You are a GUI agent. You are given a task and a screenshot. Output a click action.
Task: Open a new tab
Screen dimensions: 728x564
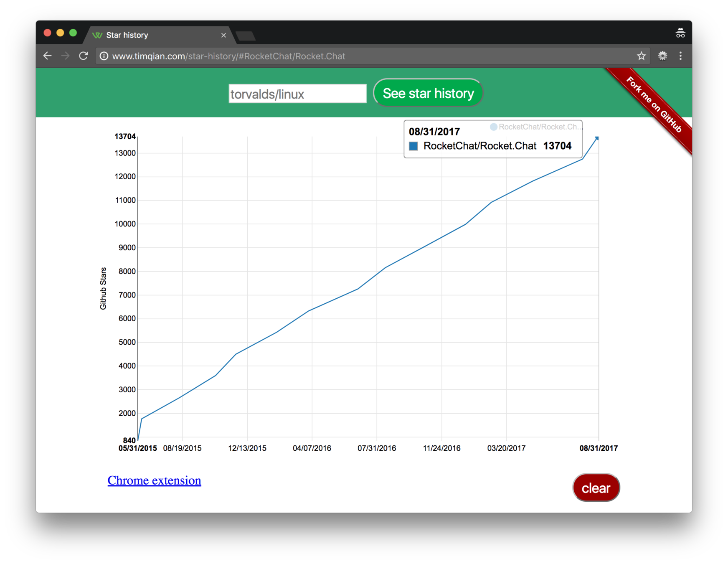pos(246,36)
